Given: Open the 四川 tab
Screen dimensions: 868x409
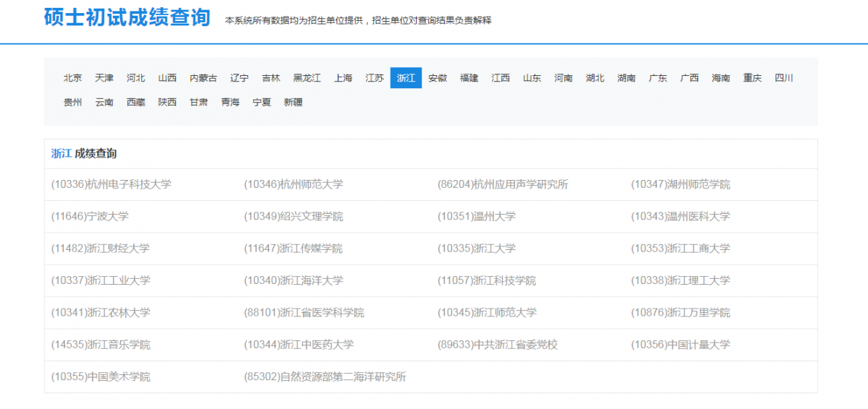Looking at the screenshot, I should (784, 78).
